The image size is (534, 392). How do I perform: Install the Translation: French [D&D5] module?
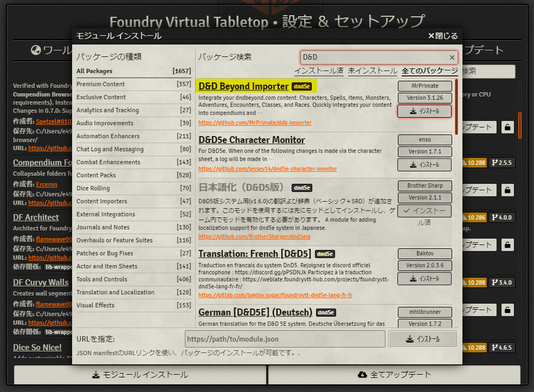click(424, 279)
